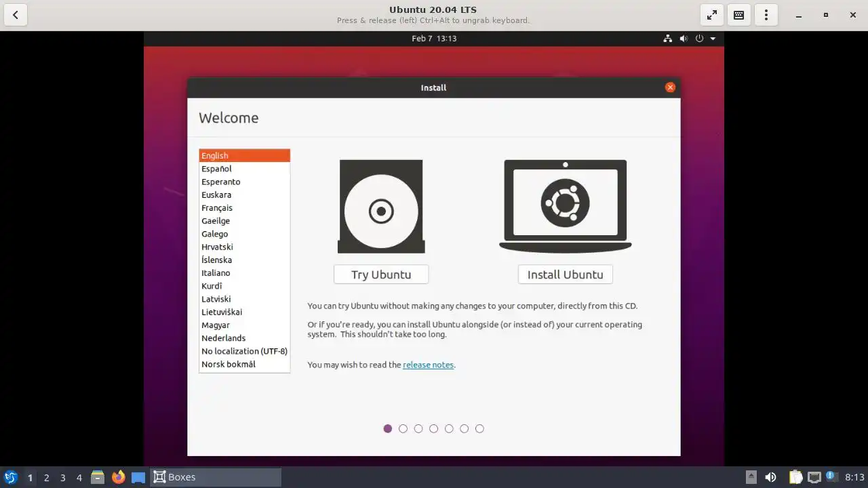The width and height of the screenshot is (868, 488).
Task: Open the release notes link
Action: click(x=428, y=365)
